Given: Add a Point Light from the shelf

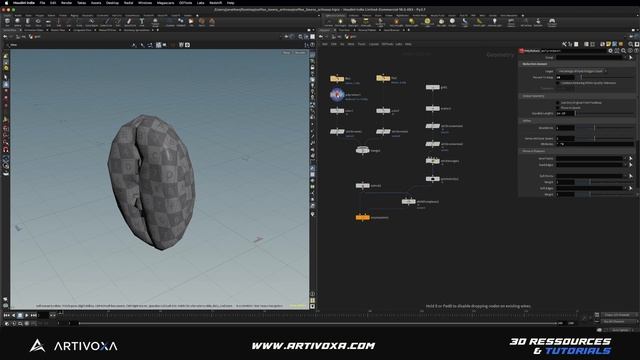Looking at the screenshot, I should click(x=340, y=22).
